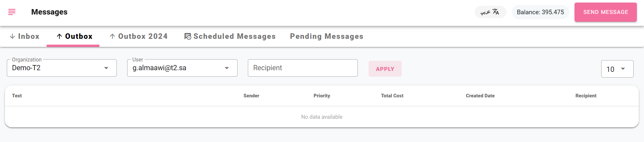644x142 pixels.
Task: Click the Inbox down-arrow icon
Action: tap(12, 36)
